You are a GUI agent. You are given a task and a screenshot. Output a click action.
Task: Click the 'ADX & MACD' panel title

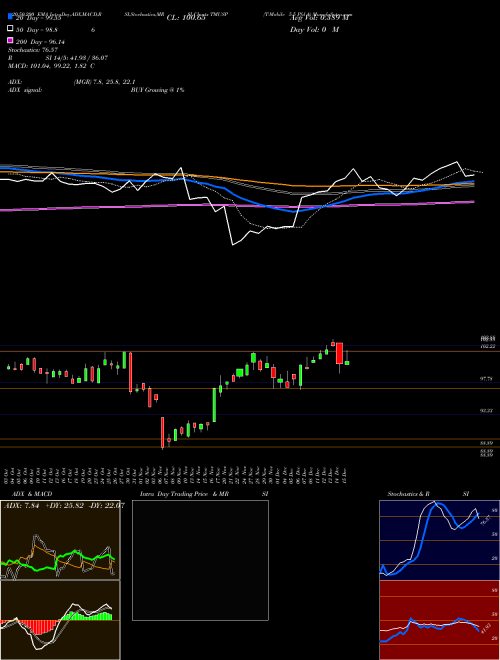pyautogui.click(x=32, y=494)
